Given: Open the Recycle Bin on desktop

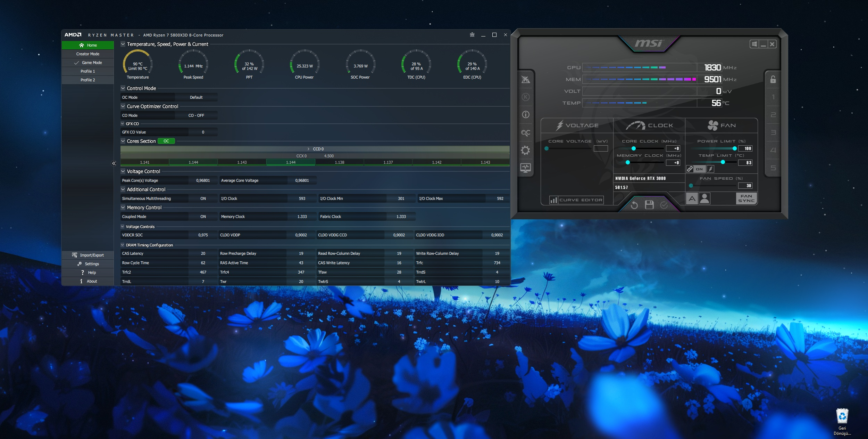Looking at the screenshot, I should click(842, 421).
